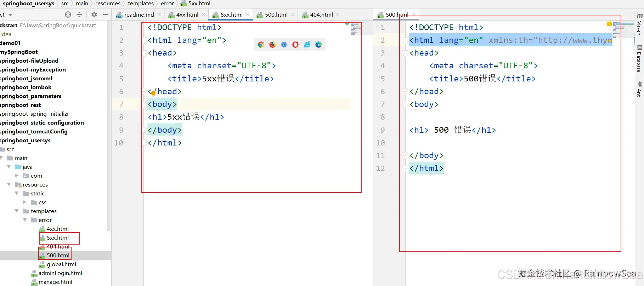
Task: Open in Safari browser icon
Action: [x=284, y=45]
